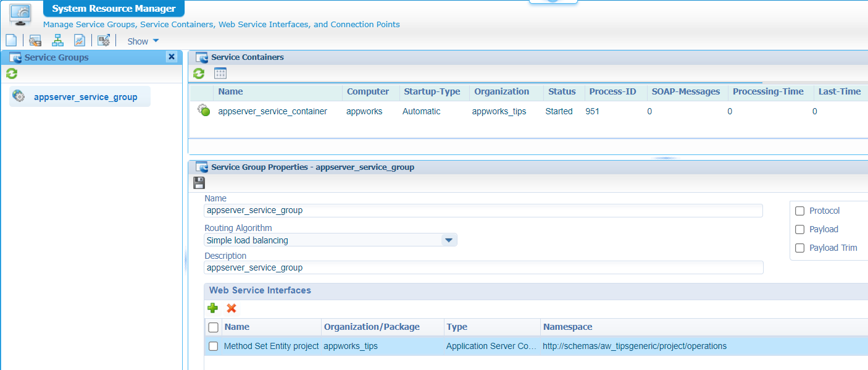Close the Service Groups panel
Image resolution: width=868 pixels, height=370 pixels.
point(172,57)
